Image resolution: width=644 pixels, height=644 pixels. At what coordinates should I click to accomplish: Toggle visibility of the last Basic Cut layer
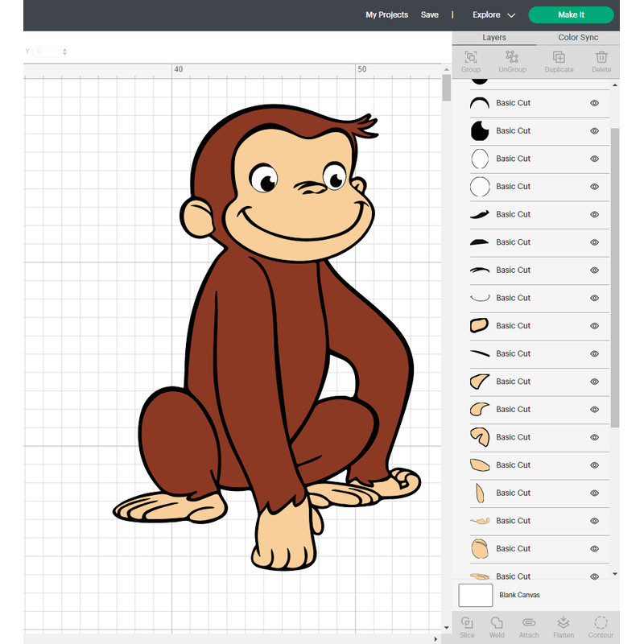pyautogui.click(x=594, y=576)
